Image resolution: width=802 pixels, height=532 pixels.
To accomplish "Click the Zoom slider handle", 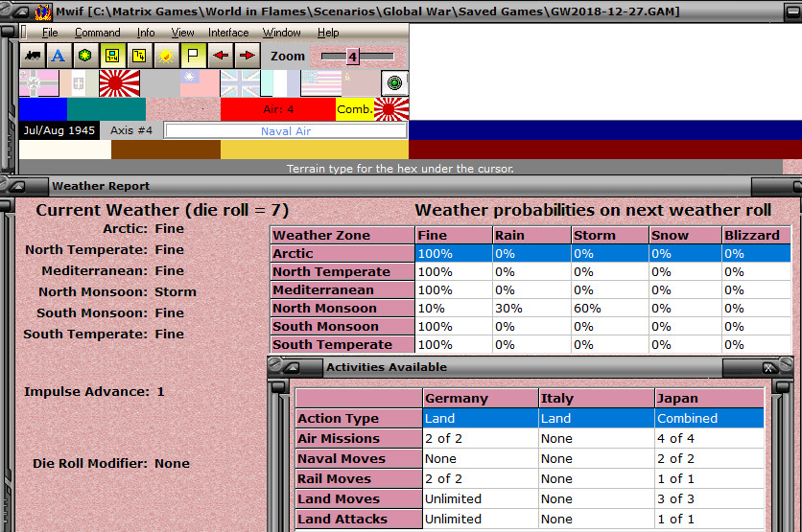I will [352, 57].
